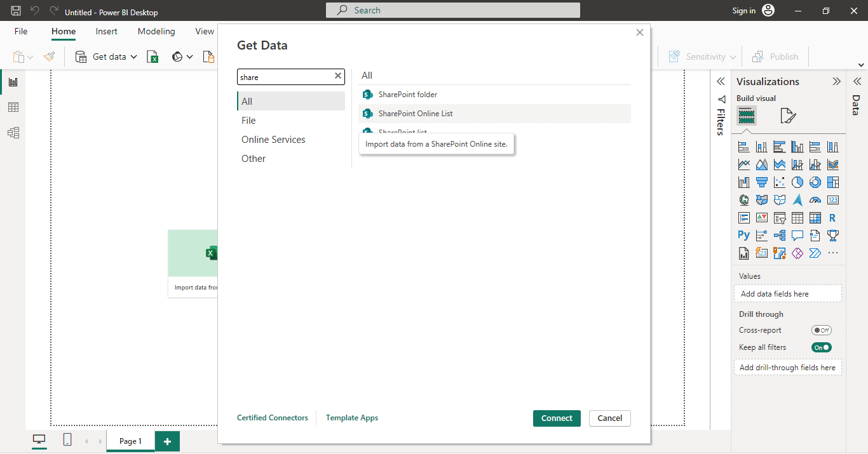Switch to mobile layout view
Screen dimensions: 868x454
tap(67, 440)
